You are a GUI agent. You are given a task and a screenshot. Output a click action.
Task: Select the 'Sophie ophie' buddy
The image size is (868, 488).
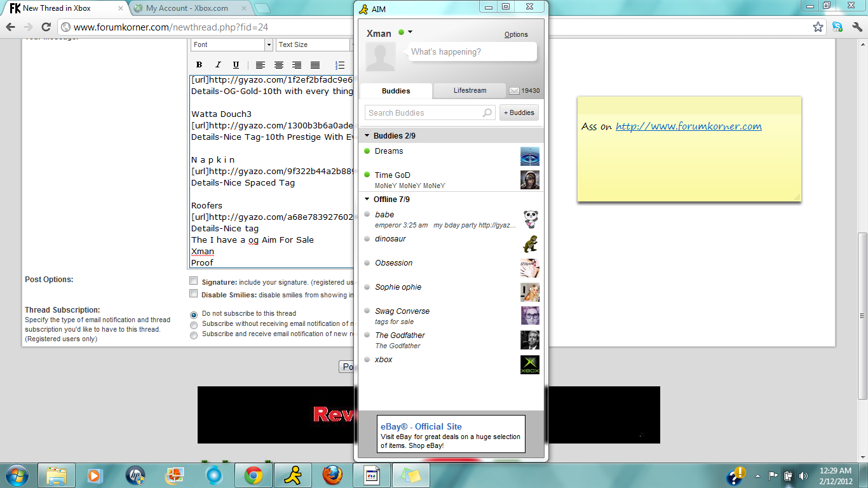(451, 292)
